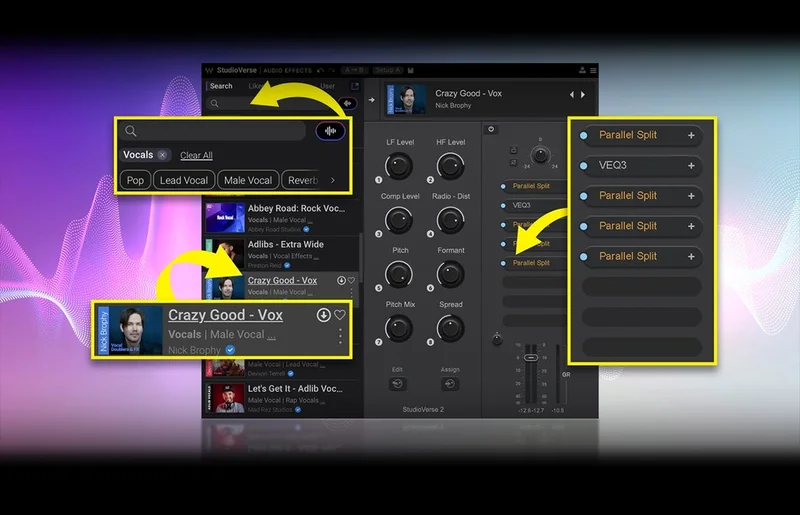Click the StudioVerse 2 label below the knobs
The width and height of the screenshot is (800, 515).
(x=423, y=409)
